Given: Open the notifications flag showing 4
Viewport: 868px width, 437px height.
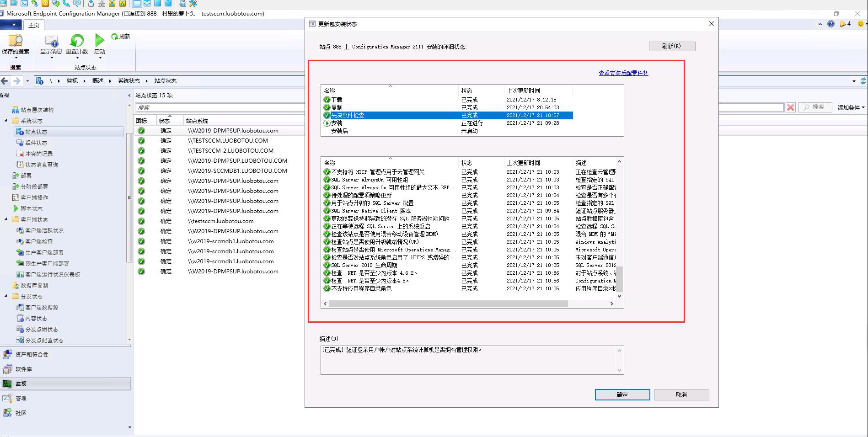Looking at the screenshot, I should [845, 24].
